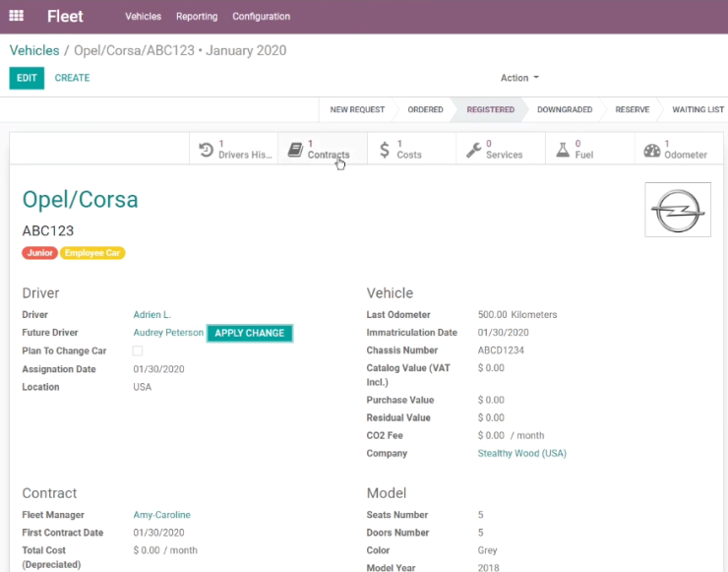Click the Color value Grey
This screenshot has width=728, height=572.
click(488, 550)
